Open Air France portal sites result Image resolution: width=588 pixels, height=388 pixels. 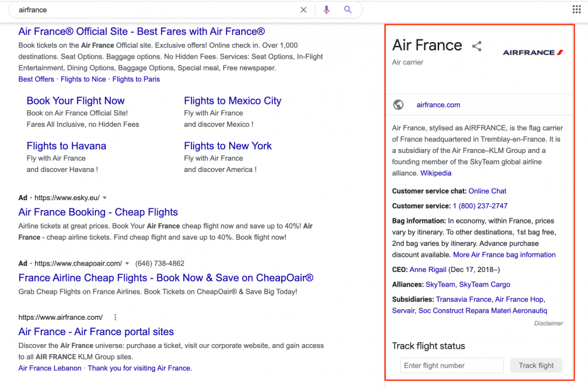[x=96, y=332]
